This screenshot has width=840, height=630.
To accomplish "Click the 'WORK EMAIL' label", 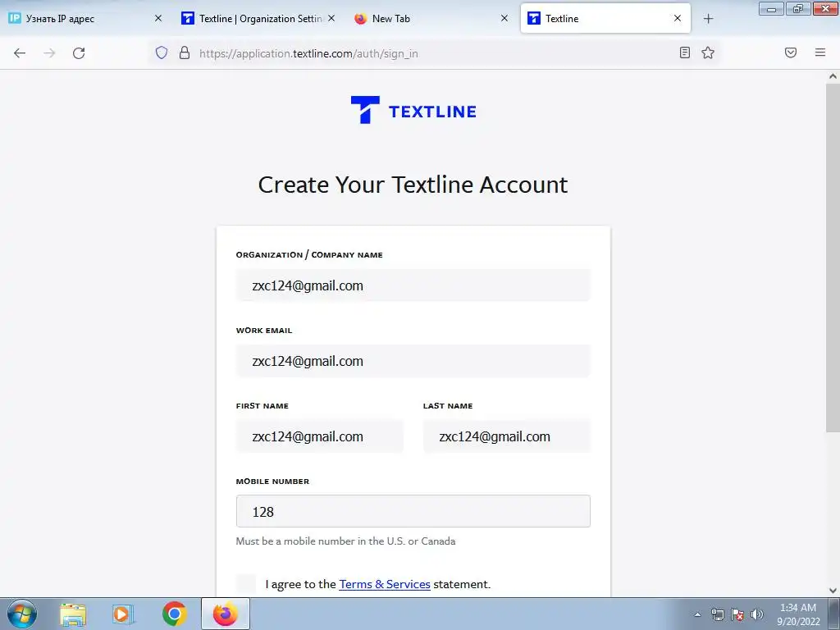I will pyautogui.click(x=264, y=331).
